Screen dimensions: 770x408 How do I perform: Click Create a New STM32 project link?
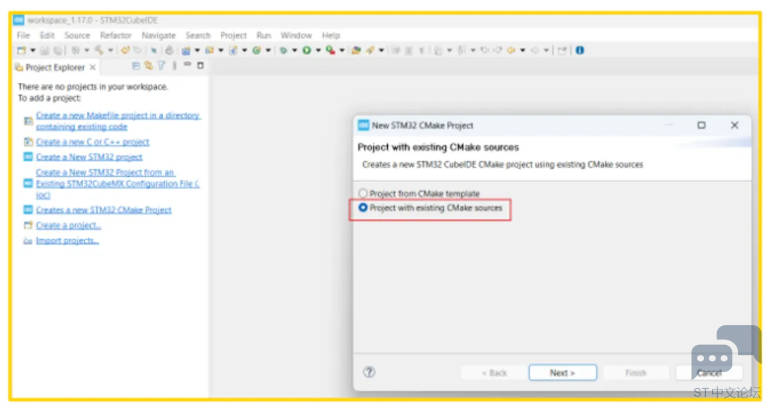89,157
